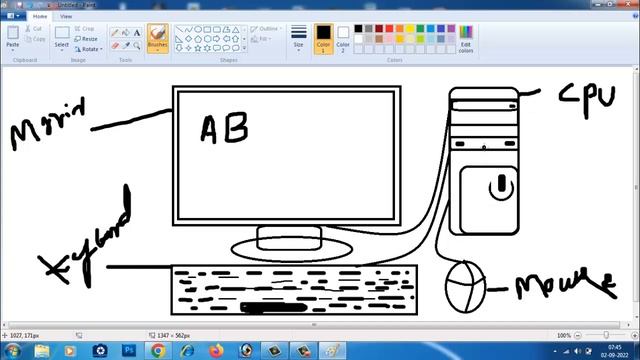
Task: Open the shape Fill dropdown
Action: tap(261, 39)
